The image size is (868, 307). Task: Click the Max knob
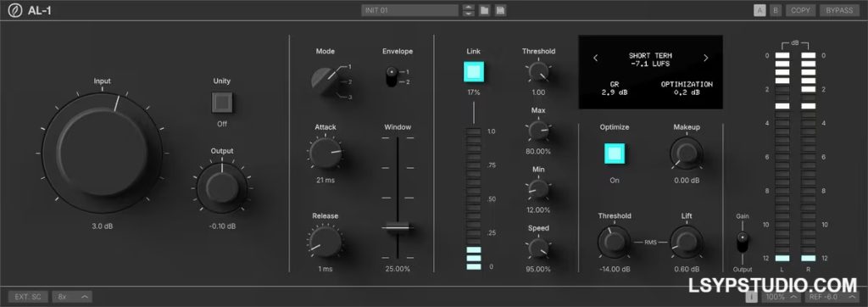pyautogui.click(x=538, y=131)
